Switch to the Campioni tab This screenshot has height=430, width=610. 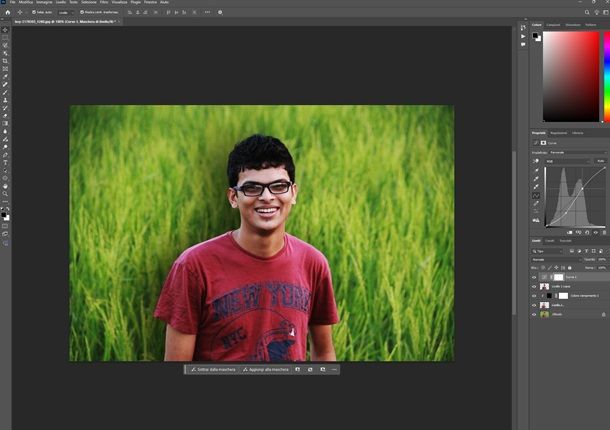point(554,25)
